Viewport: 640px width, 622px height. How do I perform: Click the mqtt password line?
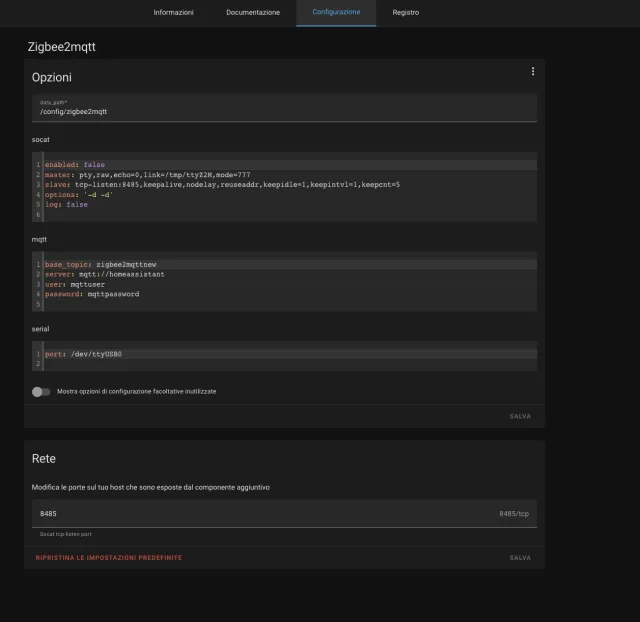pyautogui.click(x=91, y=294)
